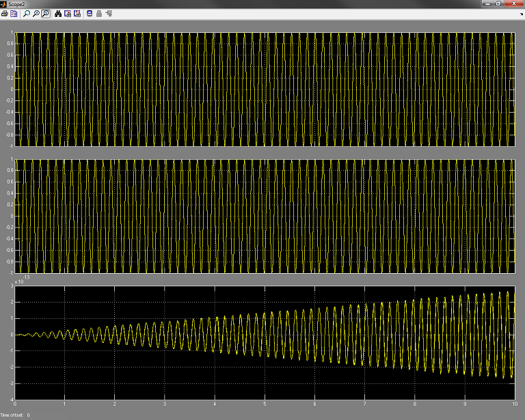The height and width of the screenshot is (420, 525).
Task: Minimize the Scope2 window
Action: pos(489,4)
